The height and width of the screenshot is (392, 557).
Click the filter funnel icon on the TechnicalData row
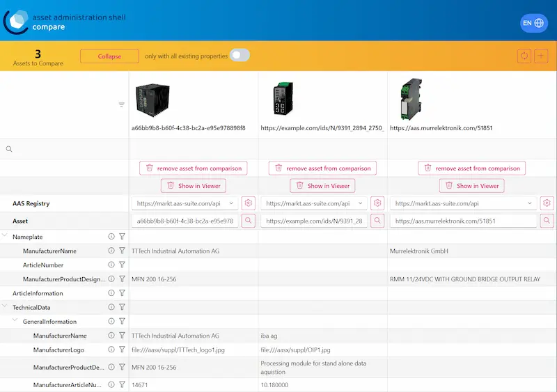coord(122,307)
